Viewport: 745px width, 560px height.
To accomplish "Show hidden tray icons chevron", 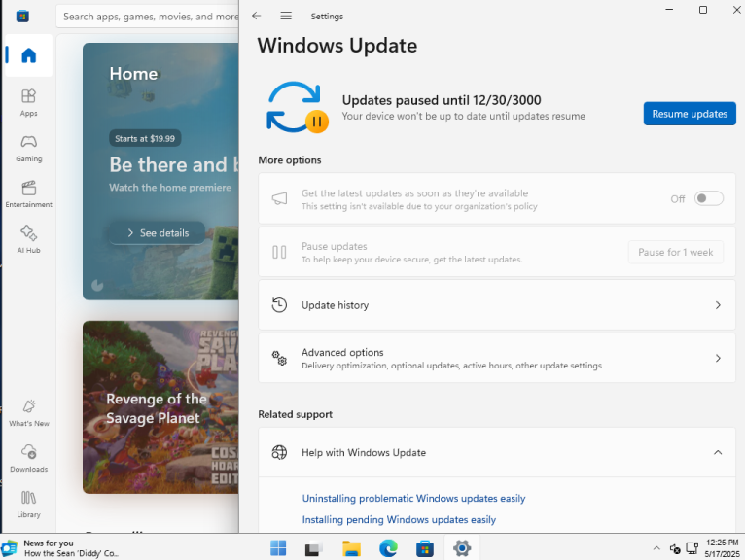I will 656,548.
